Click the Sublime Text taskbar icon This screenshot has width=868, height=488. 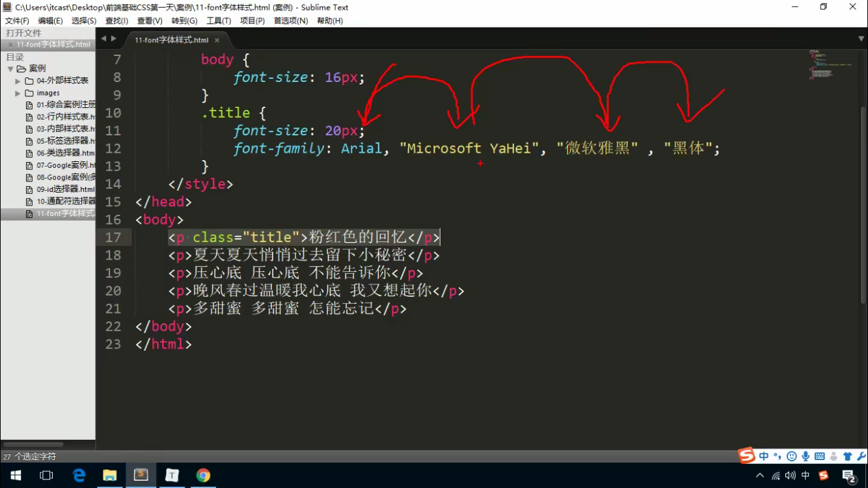[141, 476]
